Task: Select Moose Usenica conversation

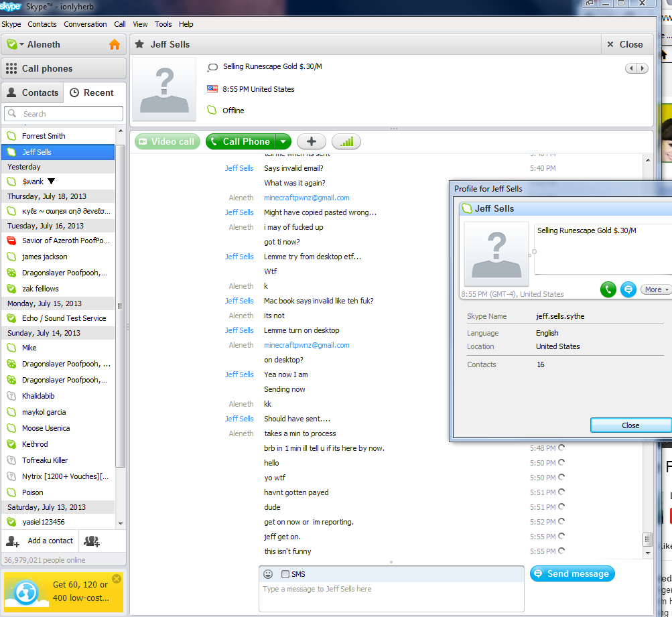Action: click(x=58, y=428)
